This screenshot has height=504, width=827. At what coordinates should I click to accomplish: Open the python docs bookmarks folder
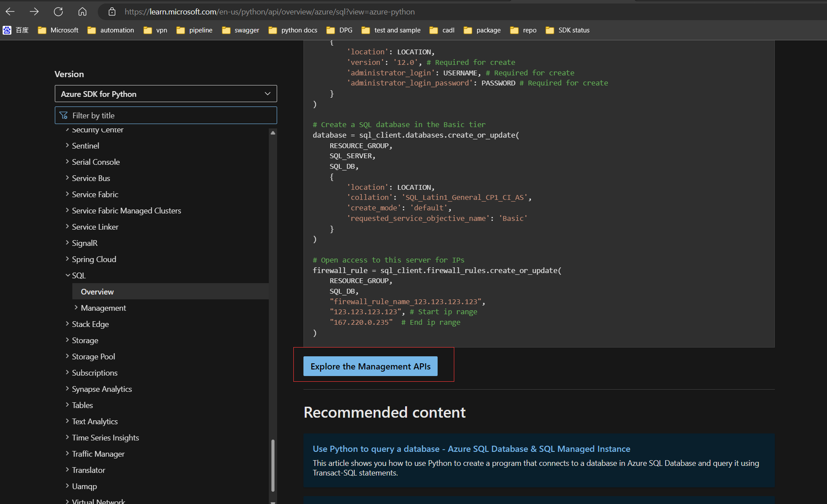[x=293, y=30]
